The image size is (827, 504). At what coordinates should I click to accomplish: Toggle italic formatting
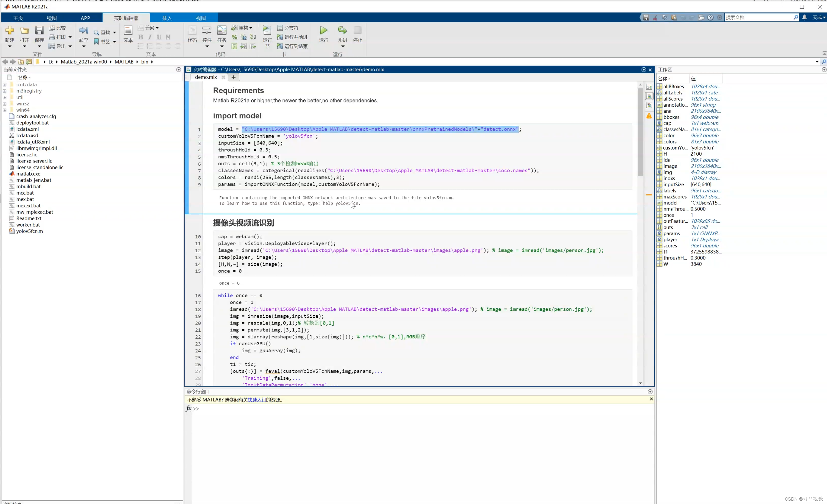tap(150, 37)
